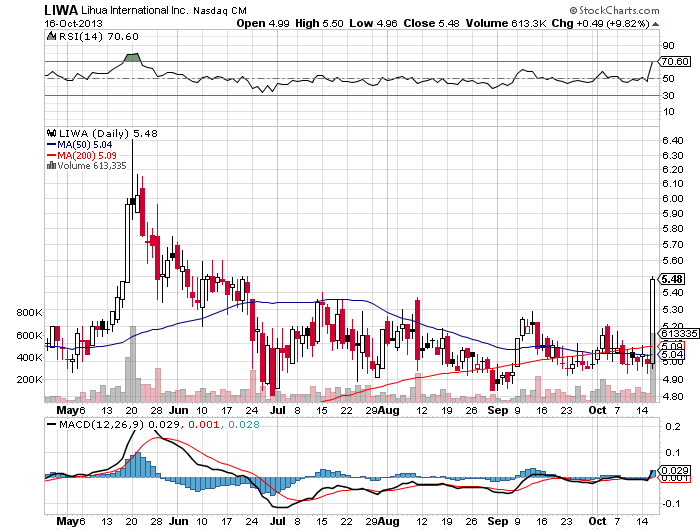Click the Lihua International Inc. company name
700x530 pixels.
(x=135, y=10)
